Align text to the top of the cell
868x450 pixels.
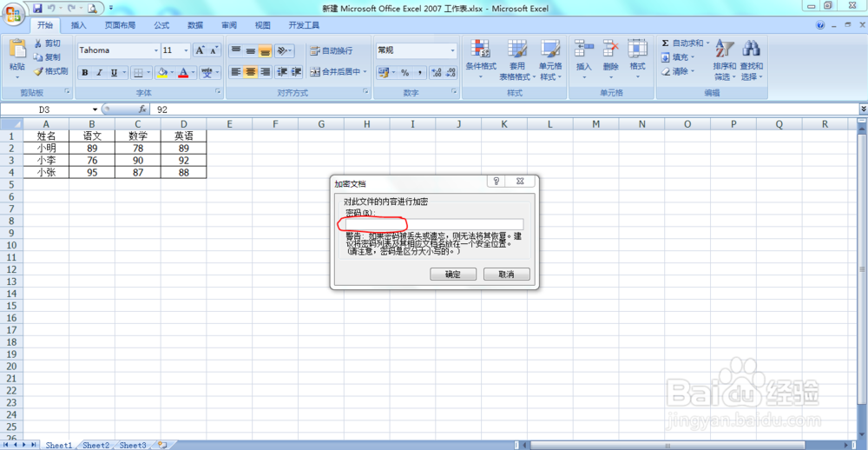click(x=236, y=50)
